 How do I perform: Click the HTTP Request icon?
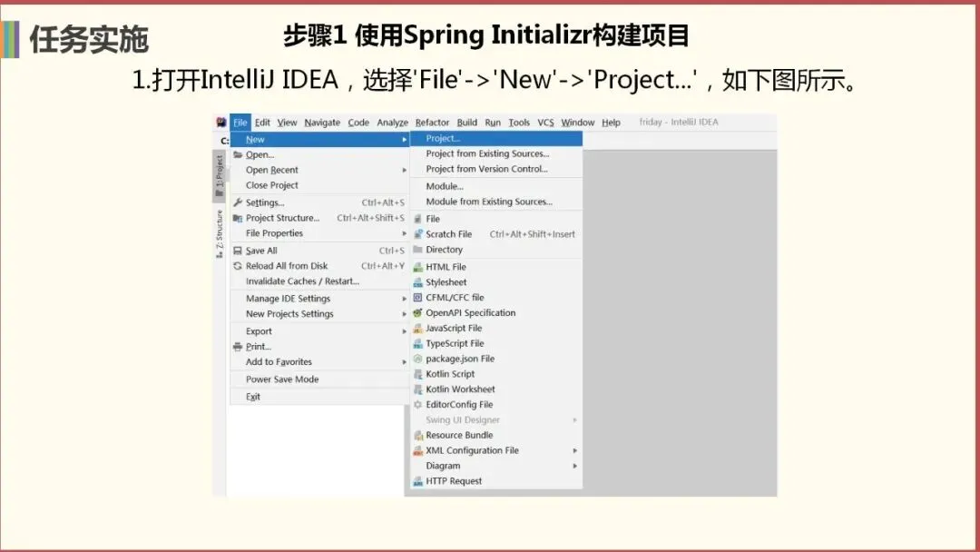(x=418, y=481)
